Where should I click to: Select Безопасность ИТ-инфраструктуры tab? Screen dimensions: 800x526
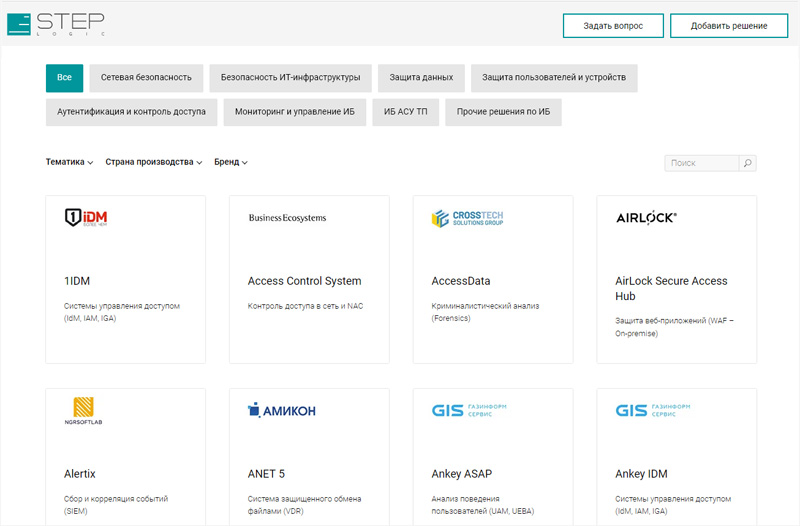tap(290, 78)
